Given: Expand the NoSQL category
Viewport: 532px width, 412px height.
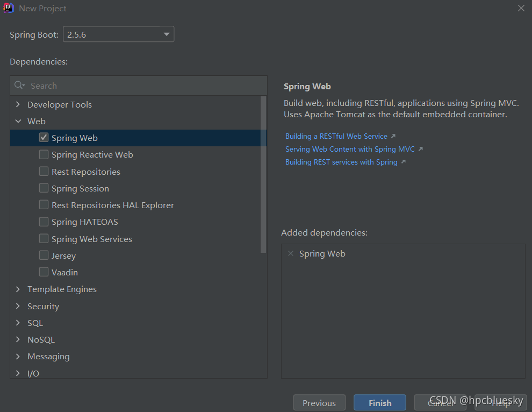Looking at the screenshot, I should click(18, 339).
